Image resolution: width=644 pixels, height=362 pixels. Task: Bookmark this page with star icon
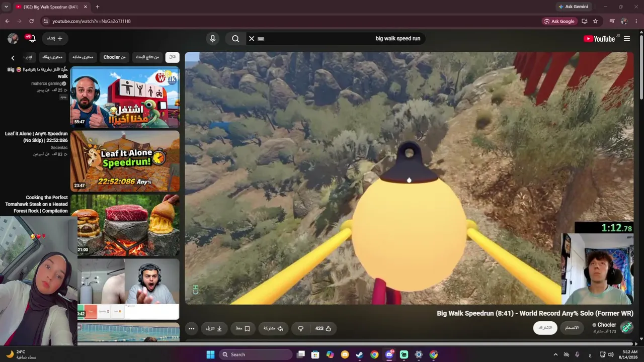(x=595, y=21)
